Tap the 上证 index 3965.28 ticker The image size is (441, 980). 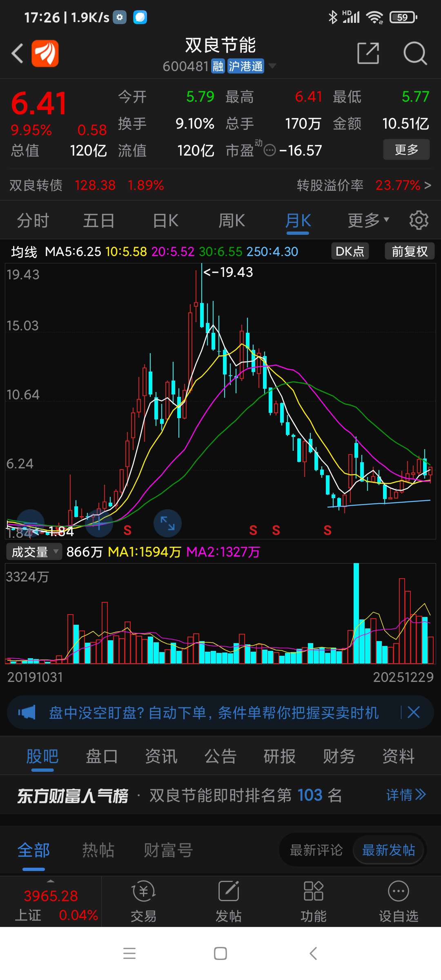click(51, 896)
